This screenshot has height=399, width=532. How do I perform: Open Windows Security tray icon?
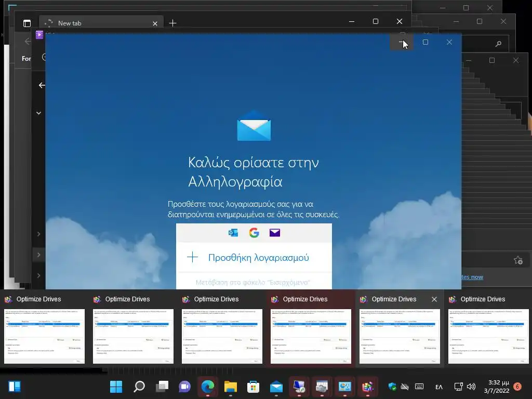coord(392,387)
